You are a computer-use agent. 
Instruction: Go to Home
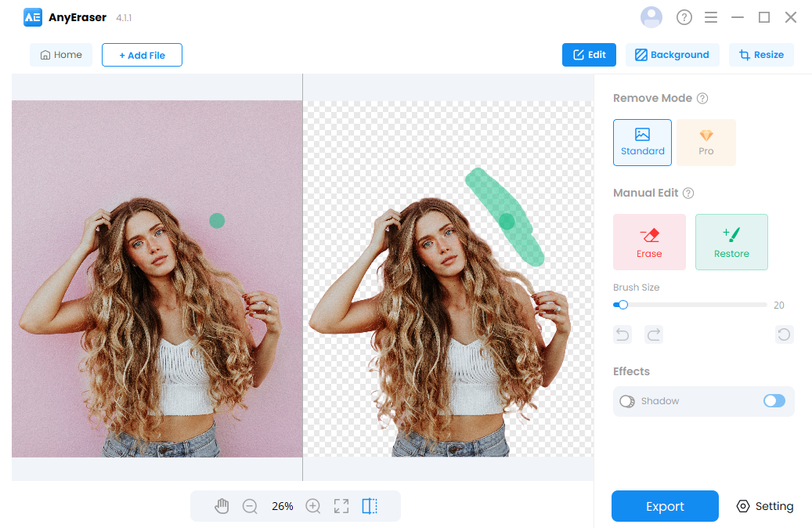click(61, 55)
